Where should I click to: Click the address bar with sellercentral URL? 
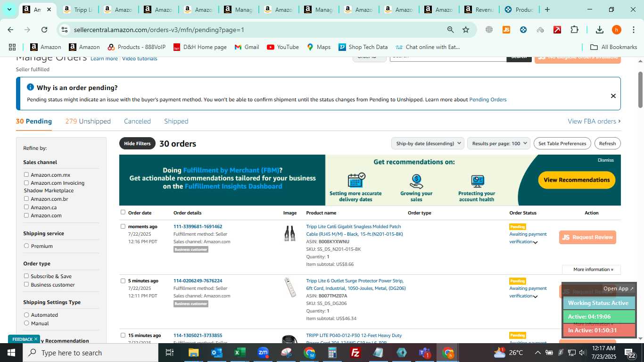[x=255, y=30]
